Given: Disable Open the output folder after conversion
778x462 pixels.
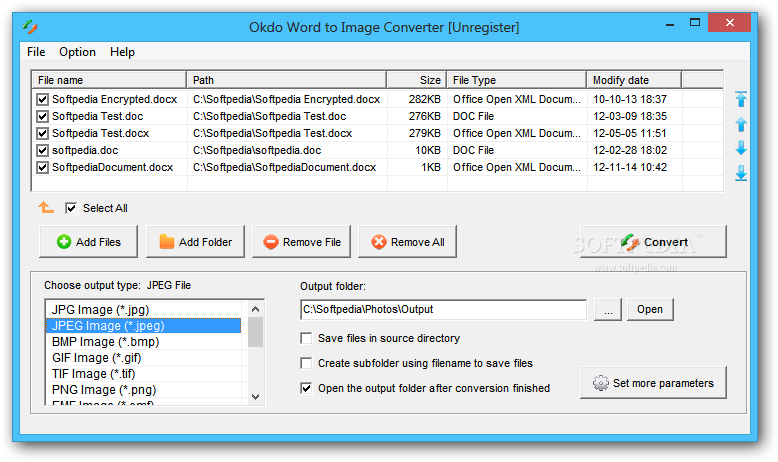Looking at the screenshot, I should (306, 388).
